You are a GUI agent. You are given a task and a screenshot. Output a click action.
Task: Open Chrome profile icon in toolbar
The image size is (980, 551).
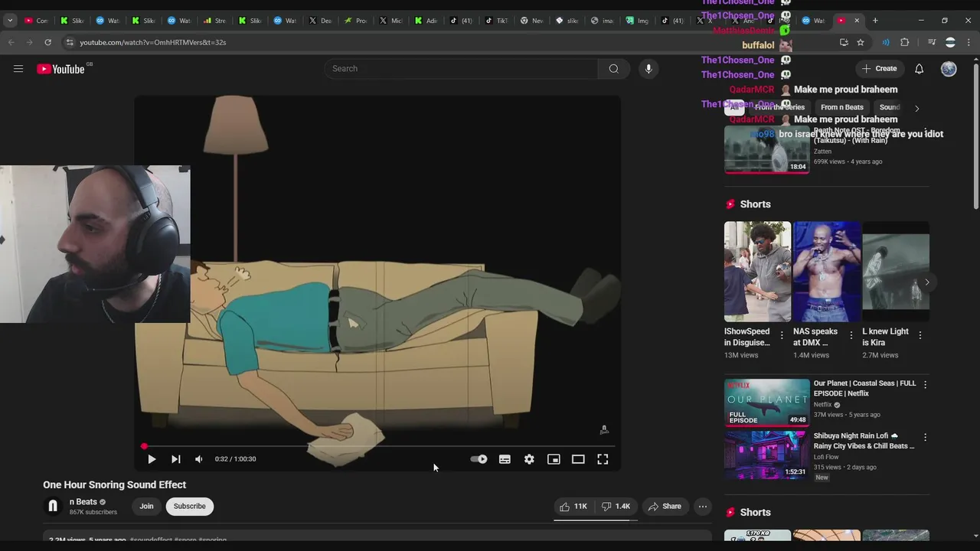tap(950, 42)
